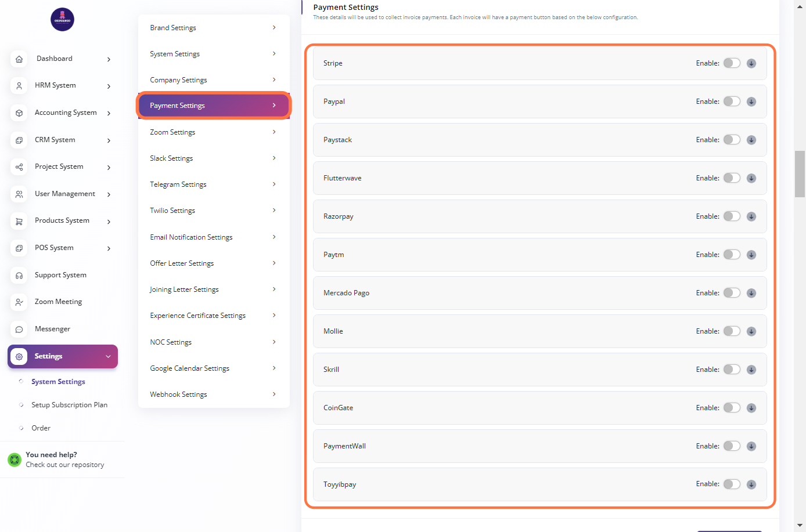Viewport: 806px width, 532px height.
Task: Click the company logo at top left
Action: (62, 20)
